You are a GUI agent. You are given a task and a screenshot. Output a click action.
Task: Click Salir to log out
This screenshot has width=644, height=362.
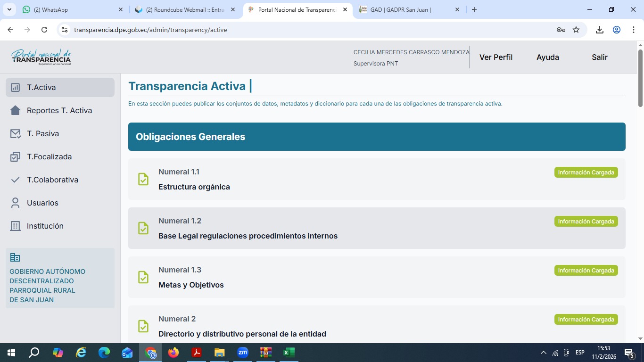click(x=600, y=57)
